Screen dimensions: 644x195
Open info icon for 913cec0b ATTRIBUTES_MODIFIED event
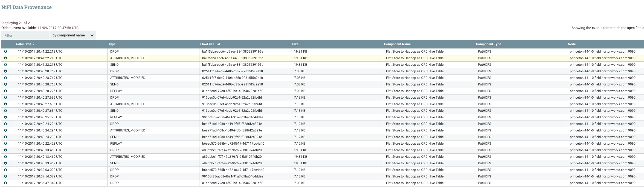click(x=5, y=104)
